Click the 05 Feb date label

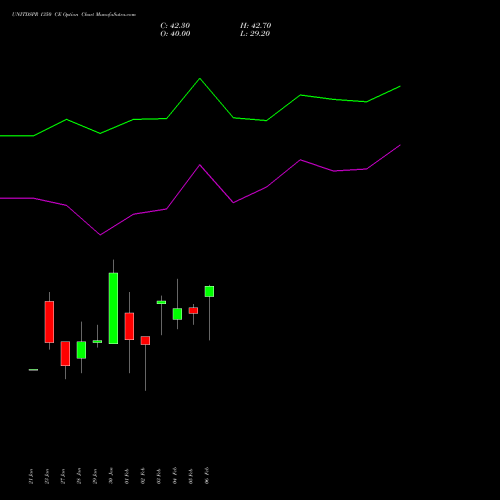pos(191,476)
